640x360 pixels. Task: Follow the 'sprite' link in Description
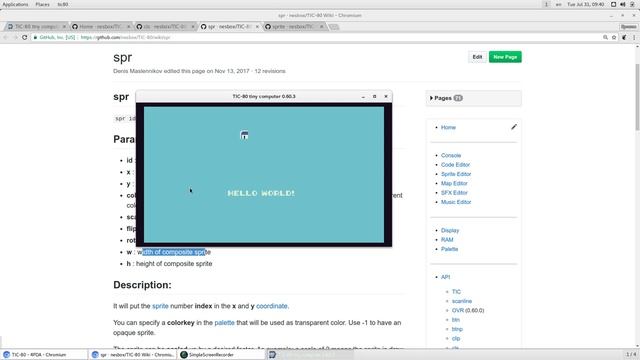coord(160,306)
